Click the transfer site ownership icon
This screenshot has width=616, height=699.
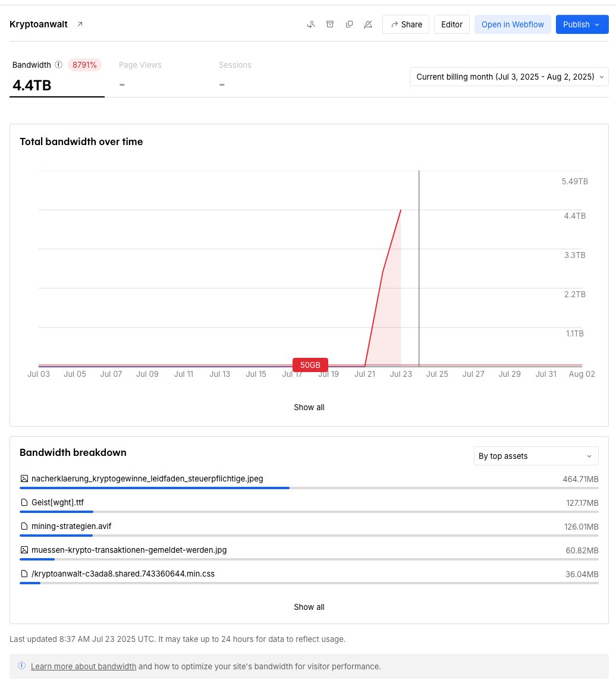pyautogui.click(x=311, y=24)
